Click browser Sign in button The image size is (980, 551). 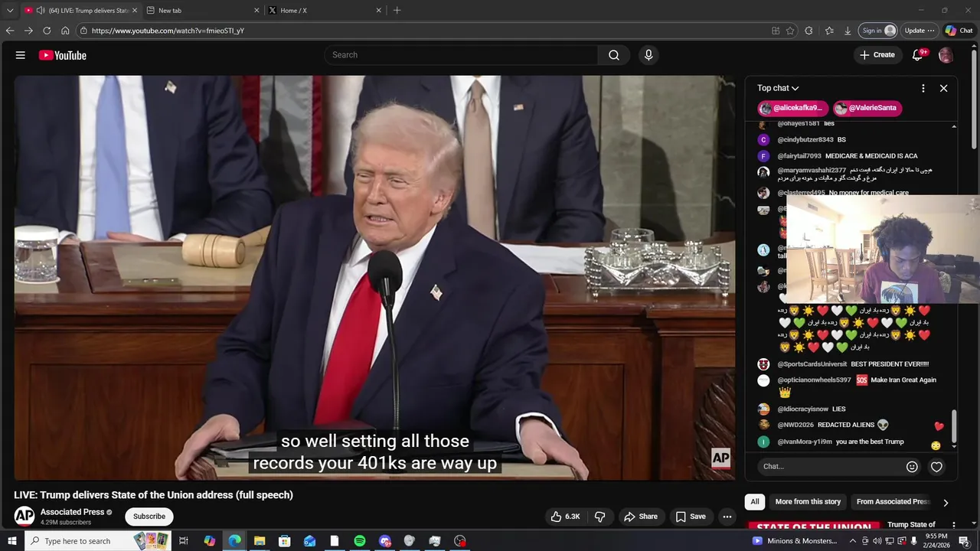click(878, 31)
